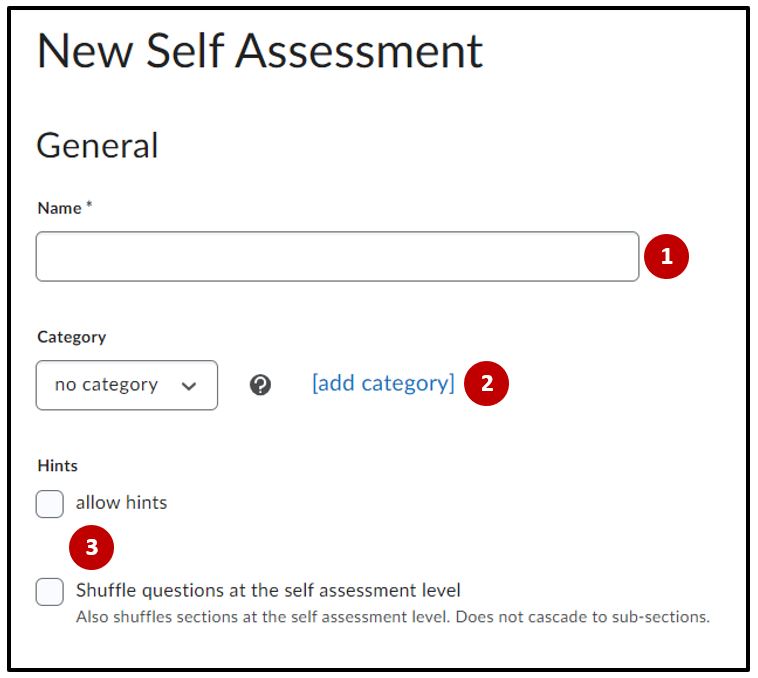The width and height of the screenshot is (758, 678).
Task: Click the chevron arrow in Category dropdown
Action: click(x=189, y=386)
